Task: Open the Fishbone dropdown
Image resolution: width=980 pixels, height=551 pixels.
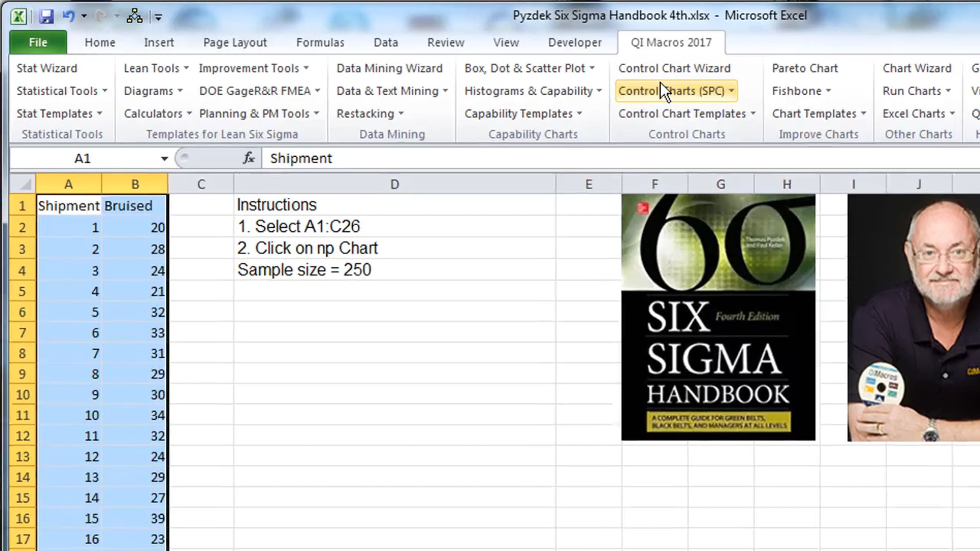Action: click(x=801, y=91)
